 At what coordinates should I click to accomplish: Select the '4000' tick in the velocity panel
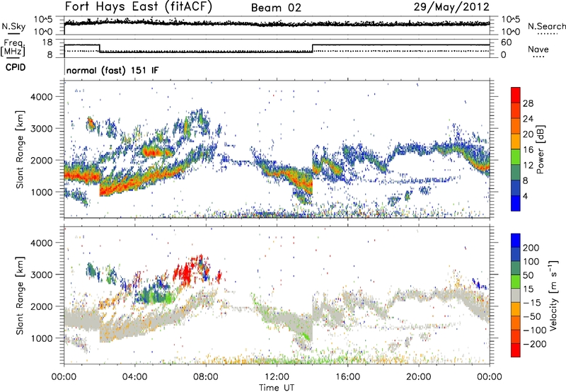coord(41,243)
